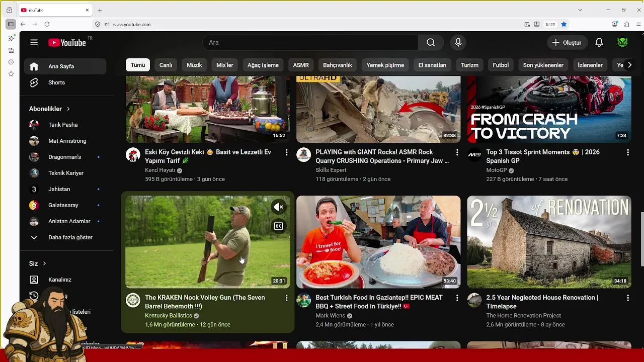
Task: Open Mark Wiens channel name link
Action: point(330,316)
